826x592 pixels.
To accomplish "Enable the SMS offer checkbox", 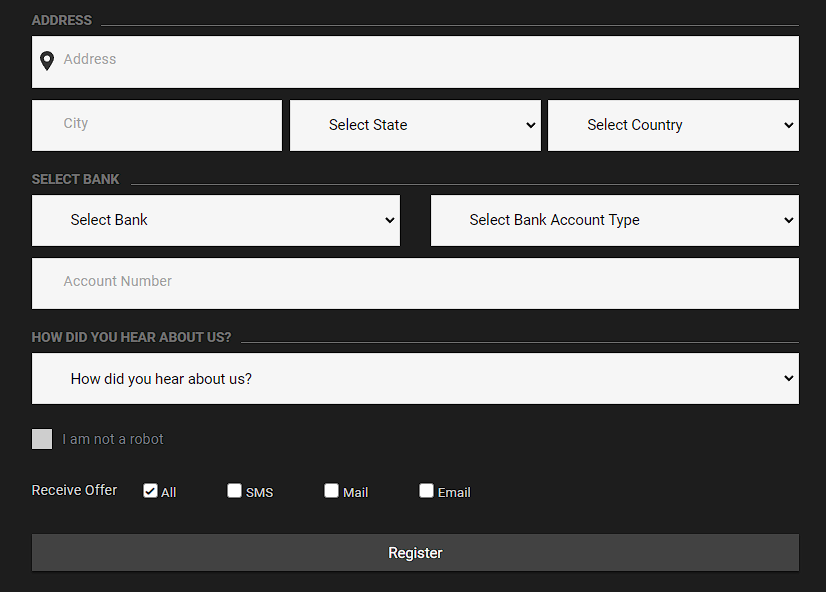I will (x=234, y=490).
